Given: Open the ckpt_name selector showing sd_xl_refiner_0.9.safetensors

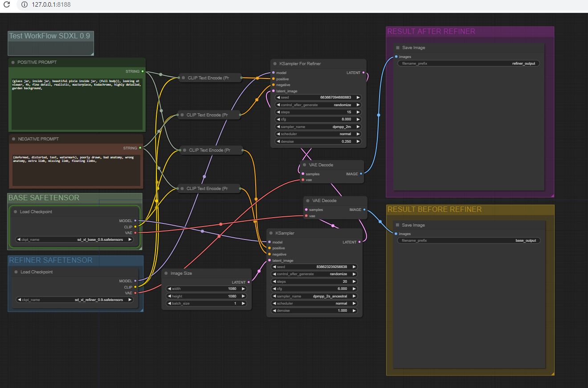Looking at the screenshot, I should tap(74, 300).
